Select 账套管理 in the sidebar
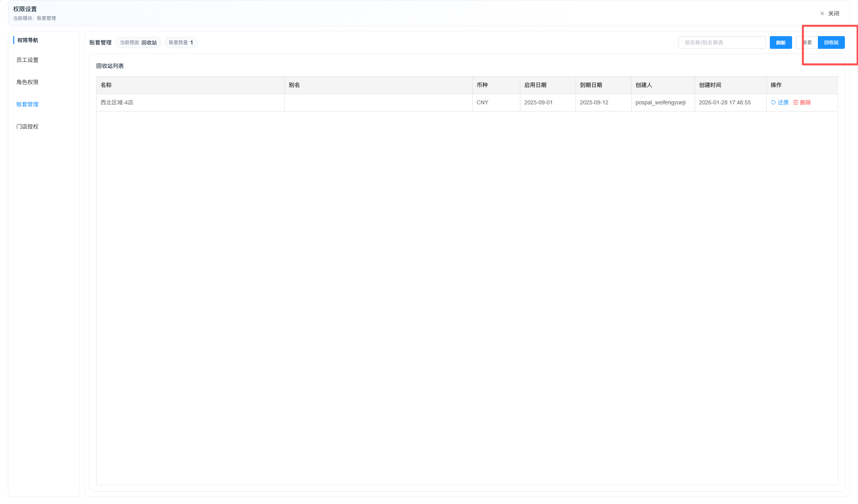858x504 pixels. point(27,104)
